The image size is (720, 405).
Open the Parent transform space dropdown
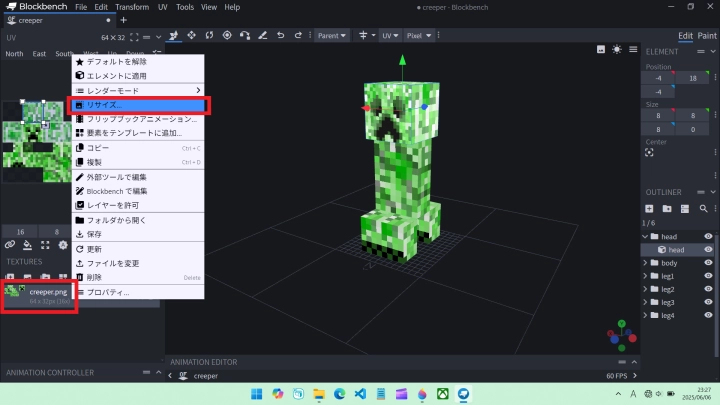(331, 35)
